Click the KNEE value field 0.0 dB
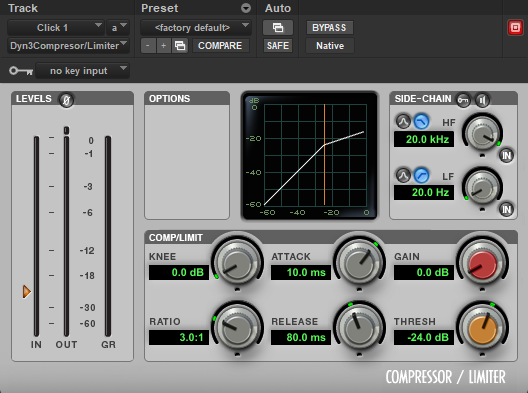528x393 pixels. coord(179,272)
